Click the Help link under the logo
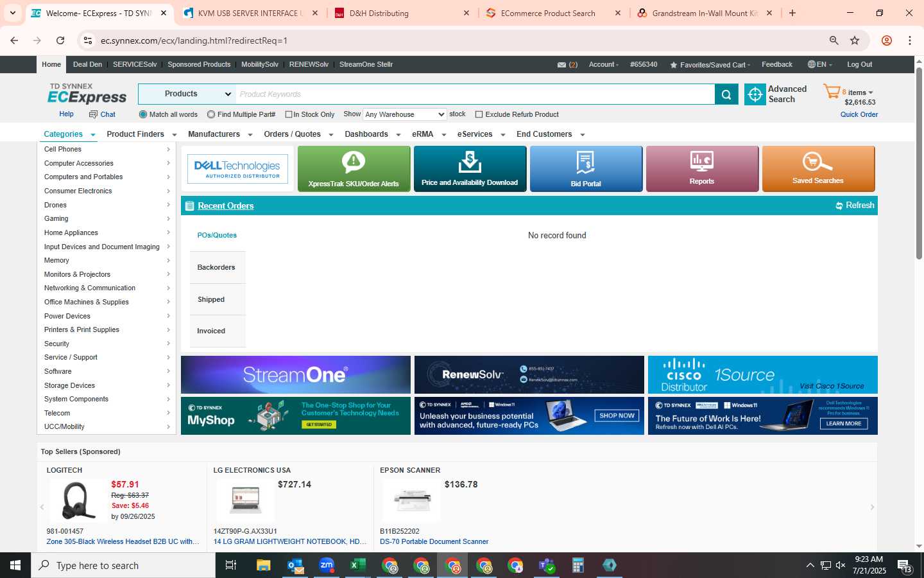924x578 pixels. (x=66, y=114)
